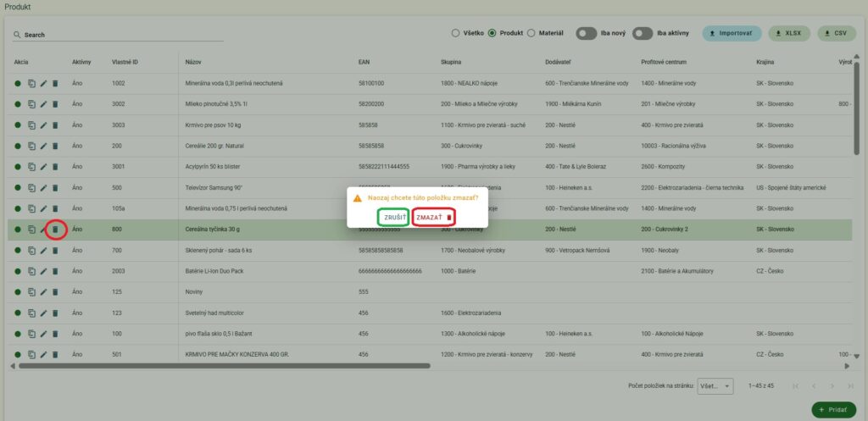Viewport: 868px width, 421px height.
Task: Confirm deletion with the ZMAZAŤ button
Action: (433, 218)
